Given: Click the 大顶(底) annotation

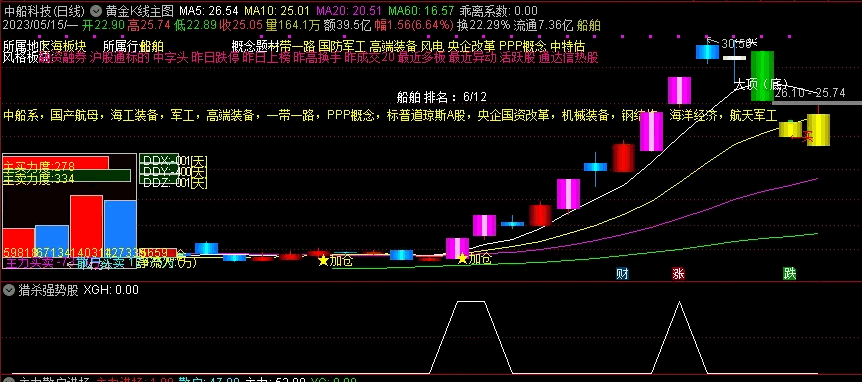Looking at the screenshot, I should (x=762, y=85).
